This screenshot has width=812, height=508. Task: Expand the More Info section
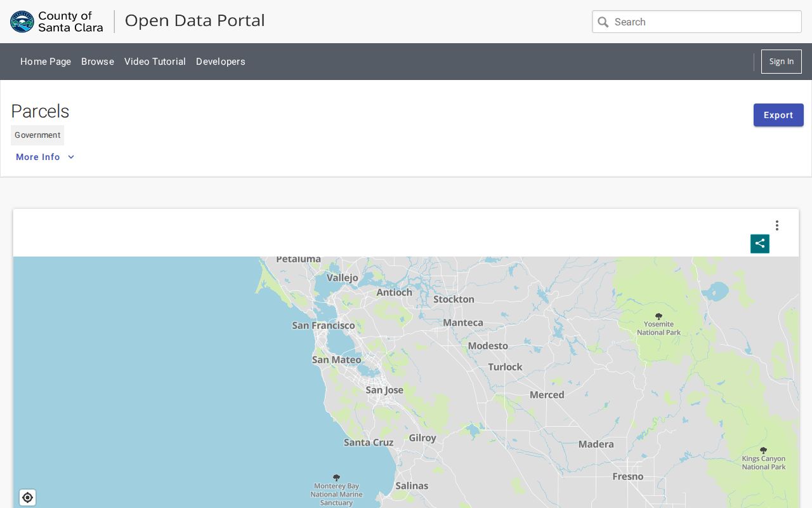coord(45,157)
